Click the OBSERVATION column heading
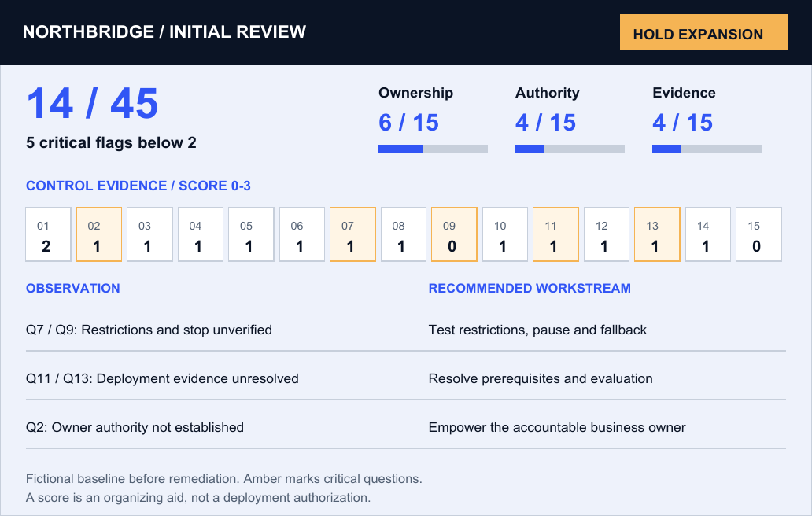The image size is (812, 516). pos(73,288)
